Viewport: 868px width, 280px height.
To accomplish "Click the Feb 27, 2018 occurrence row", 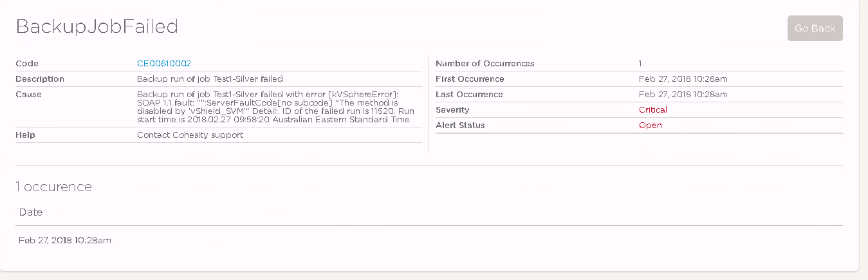I will pos(429,240).
